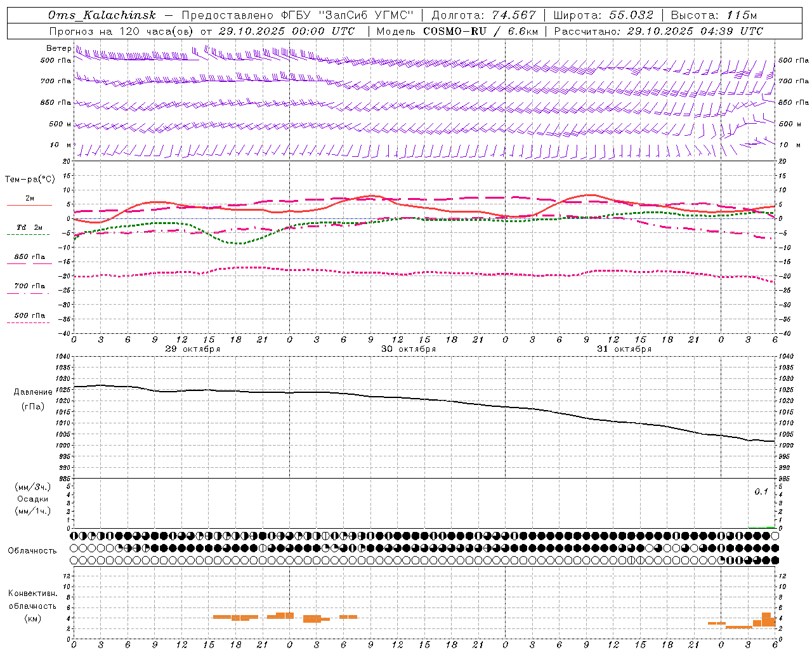Screen dimensions: 812x650
Task: Click the Конвективн. convective cloud label
Action: point(33,594)
